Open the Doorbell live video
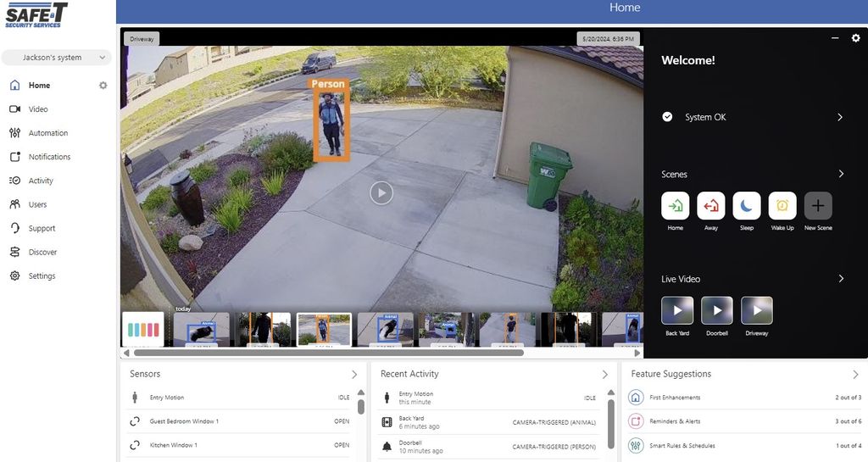This screenshot has height=462, width=868. pos(717,311)
